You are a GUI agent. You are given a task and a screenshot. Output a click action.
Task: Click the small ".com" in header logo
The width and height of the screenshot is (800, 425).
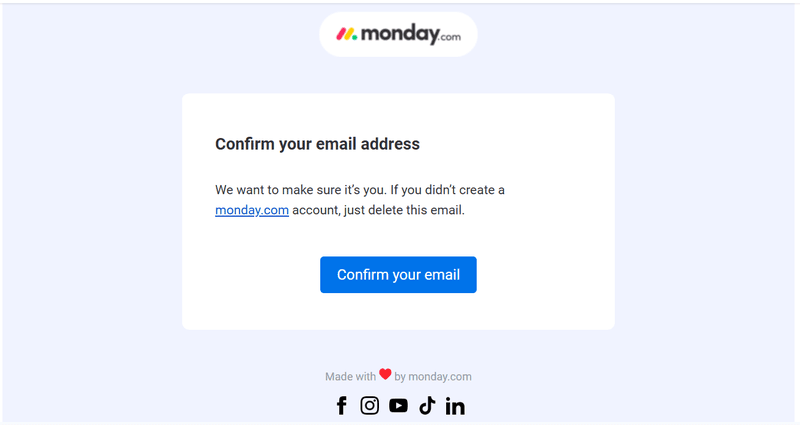(451, 38)
